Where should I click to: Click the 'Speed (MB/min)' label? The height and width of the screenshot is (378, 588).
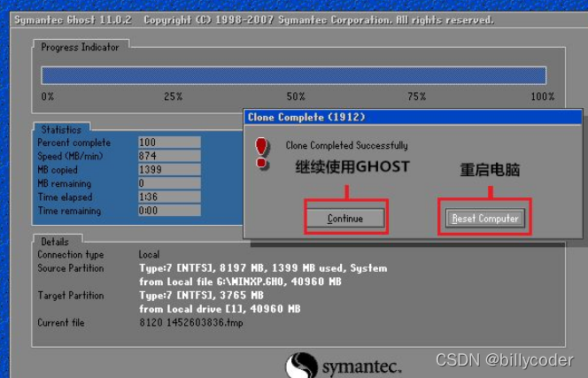(x=70, y=156)
